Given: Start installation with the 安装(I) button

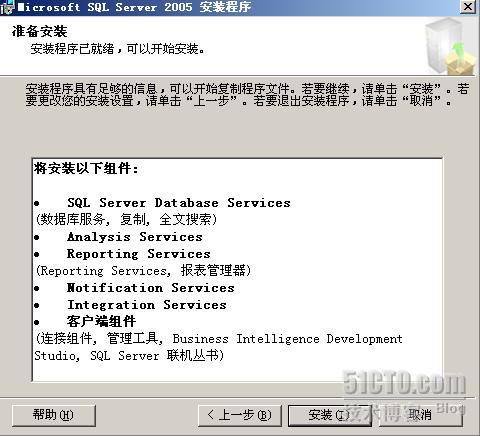Looking at the screenshot, I should pos(330,415).
